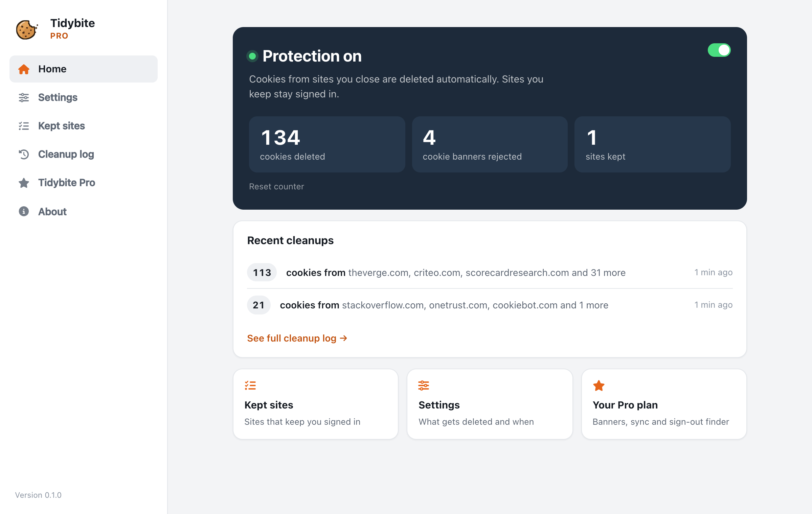This screenshot has width=812, height=514.
Task: Click the theverge.com cleanup entry text
Action: tap(456, 273)
